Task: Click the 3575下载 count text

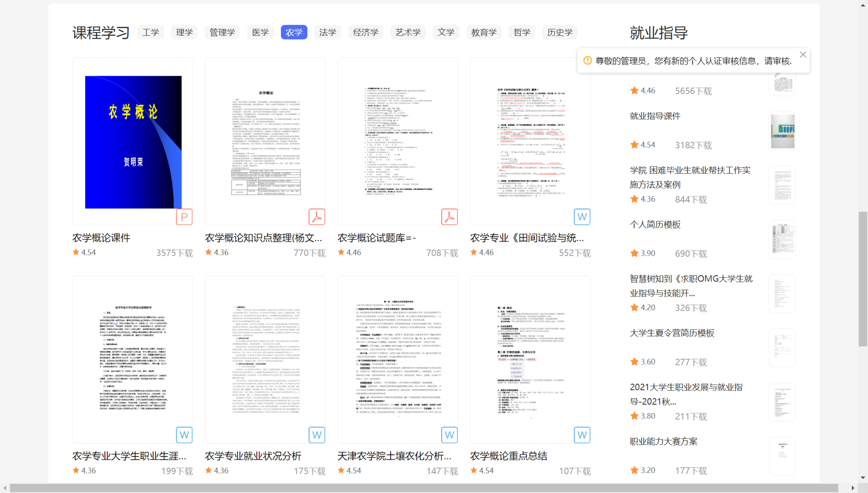Action: point(174,253)
